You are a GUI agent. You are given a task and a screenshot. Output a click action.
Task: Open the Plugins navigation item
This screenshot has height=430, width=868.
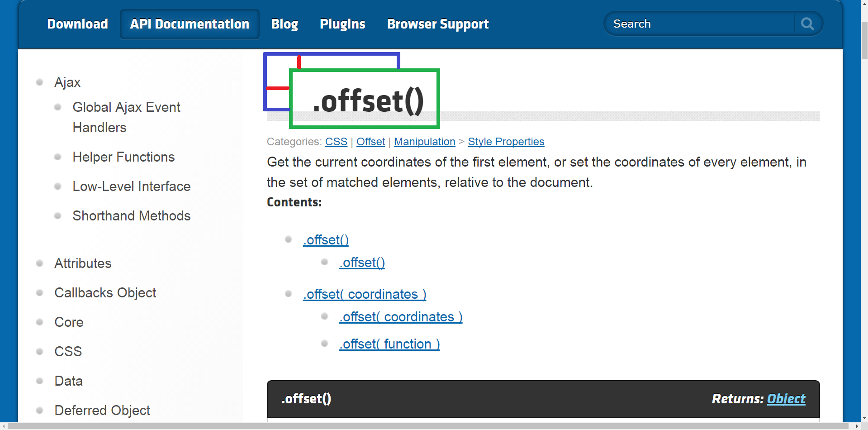[342, 24]
